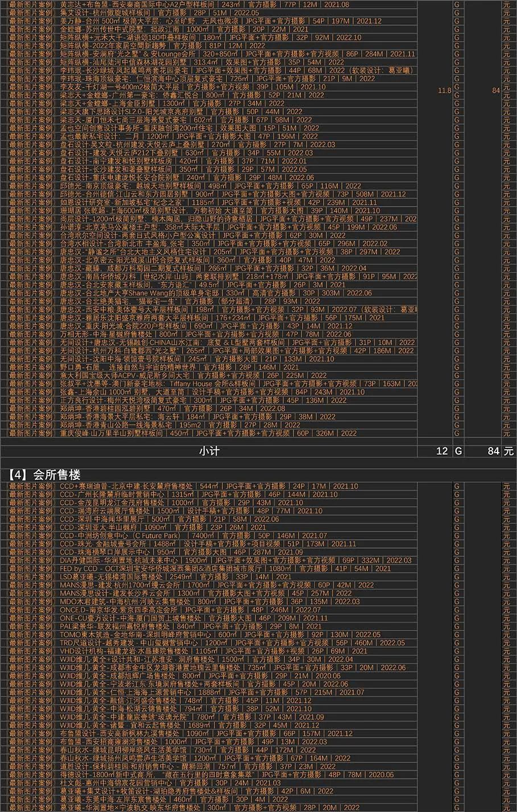
Task: Click the subtotal 12 size value
Action: (441, 451)
